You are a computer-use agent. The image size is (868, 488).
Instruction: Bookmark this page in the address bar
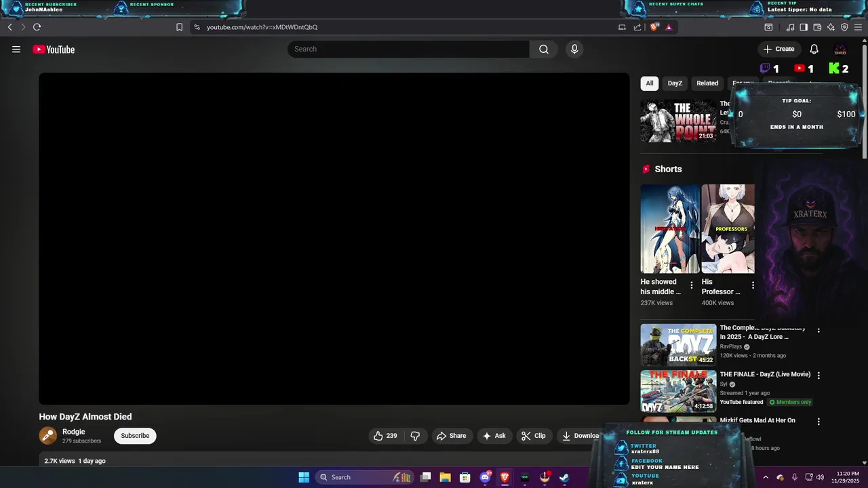tap(179, 27)
